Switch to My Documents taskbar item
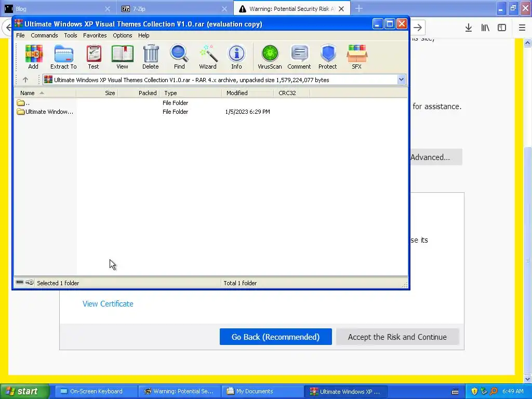This screenshot has width=532, height=399. pyautogui.click(x=262, y=391)
